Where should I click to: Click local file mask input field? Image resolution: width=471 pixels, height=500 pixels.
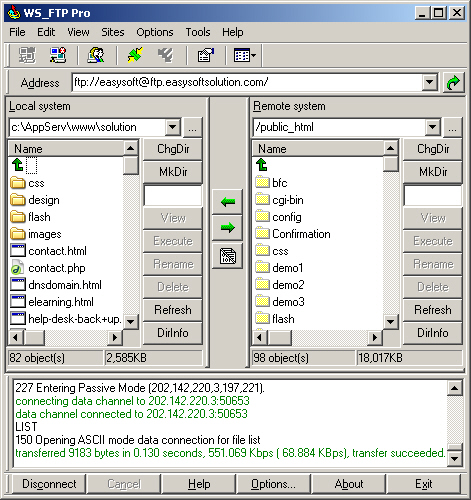(173, 195)
